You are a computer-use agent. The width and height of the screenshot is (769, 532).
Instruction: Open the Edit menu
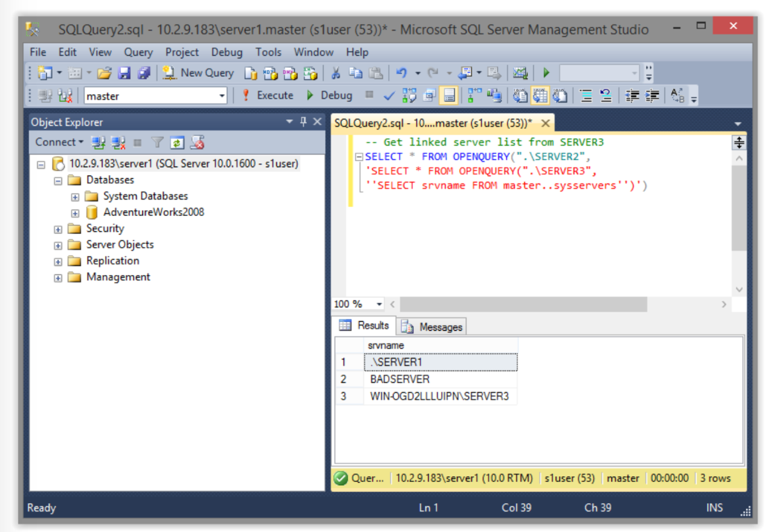pyautogui.click(x=67, y=52)
